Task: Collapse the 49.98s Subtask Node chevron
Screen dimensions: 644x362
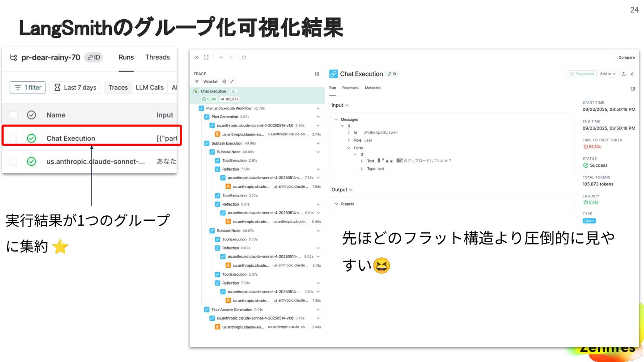Action: (x=318, y=152)
